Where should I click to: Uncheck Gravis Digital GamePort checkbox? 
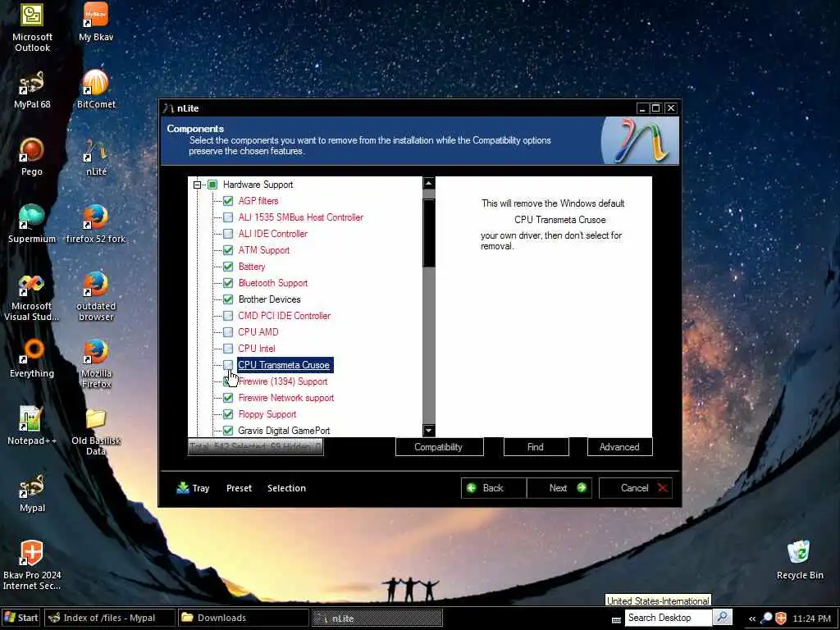click(x=228, y=431)
